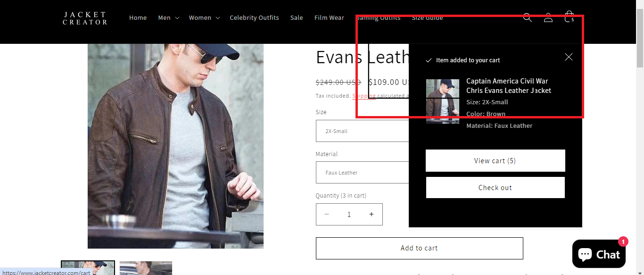The height and width of the screenshot is (275, 644).
Task: Click the Jacket Creator logo
Action: (85, 18)
